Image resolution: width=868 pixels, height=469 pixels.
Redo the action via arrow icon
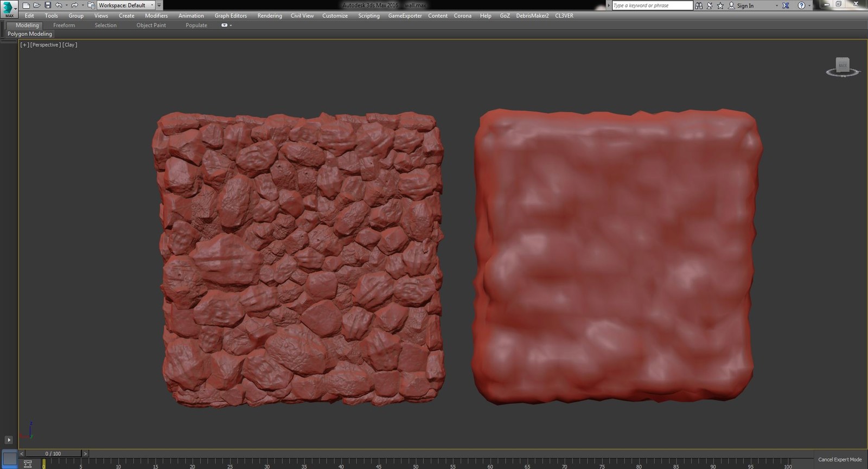click(74, 5)
